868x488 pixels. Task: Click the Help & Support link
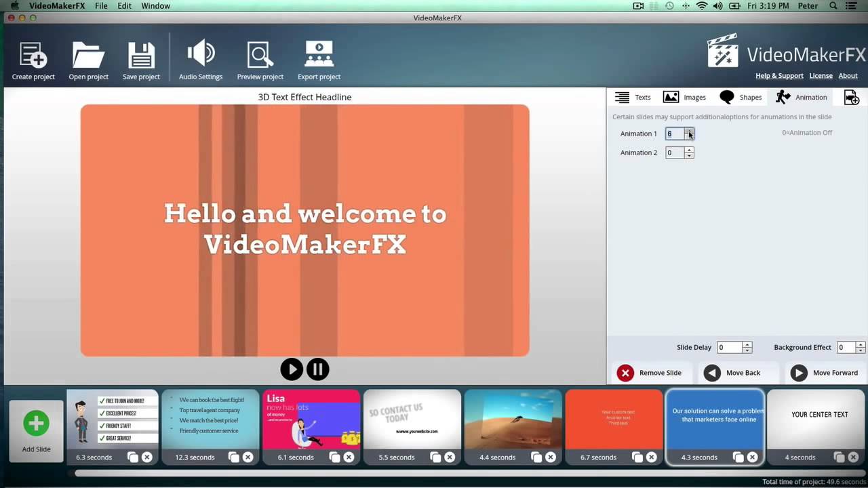point(779,76)
